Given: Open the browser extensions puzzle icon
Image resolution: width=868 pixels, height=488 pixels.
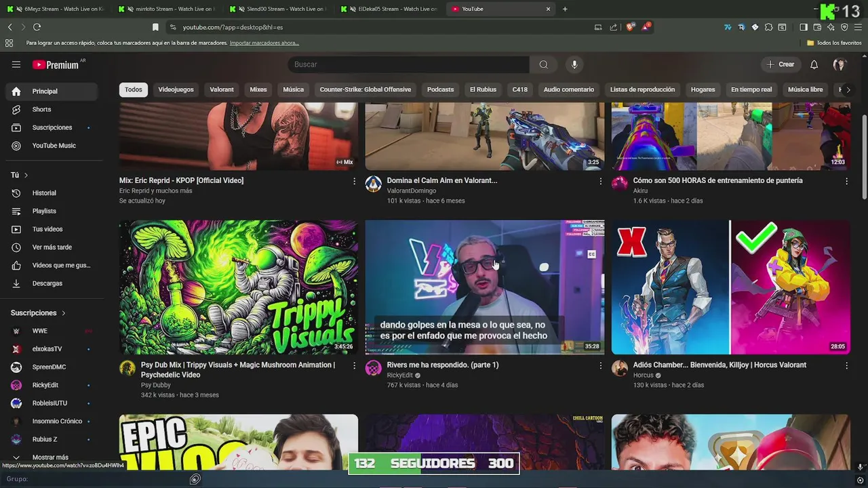Looking at the screenshot, I should click(768, 27).
